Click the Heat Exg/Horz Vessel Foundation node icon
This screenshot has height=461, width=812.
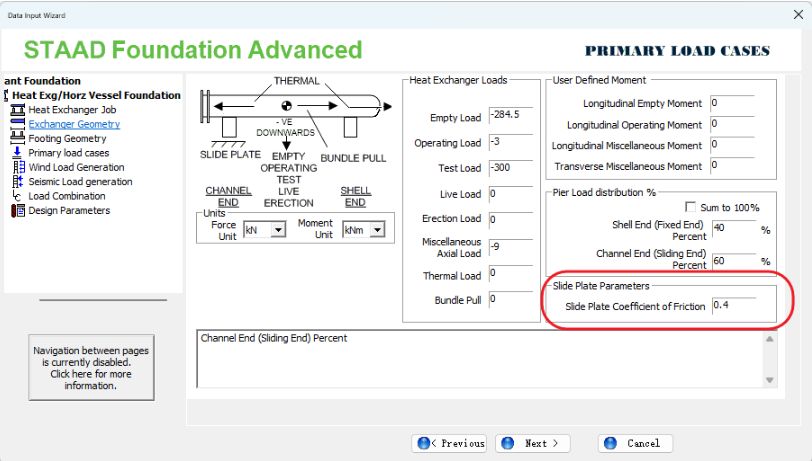6,95
